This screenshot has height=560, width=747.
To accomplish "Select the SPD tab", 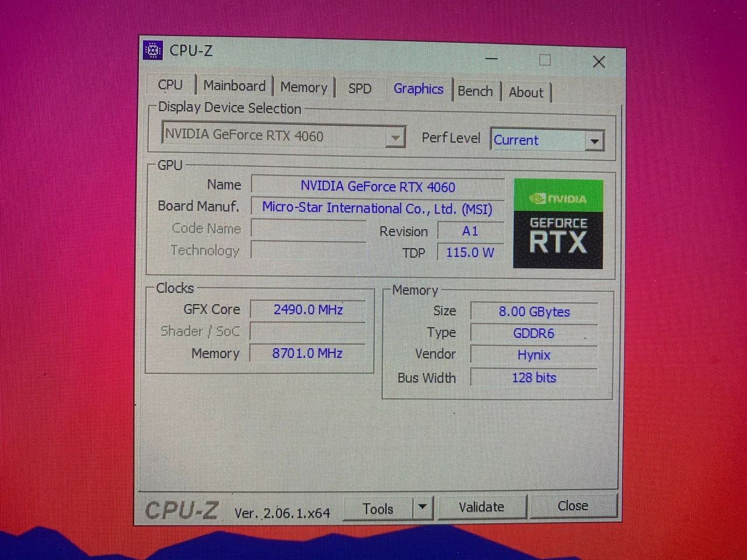I will [x=359, y=89].
